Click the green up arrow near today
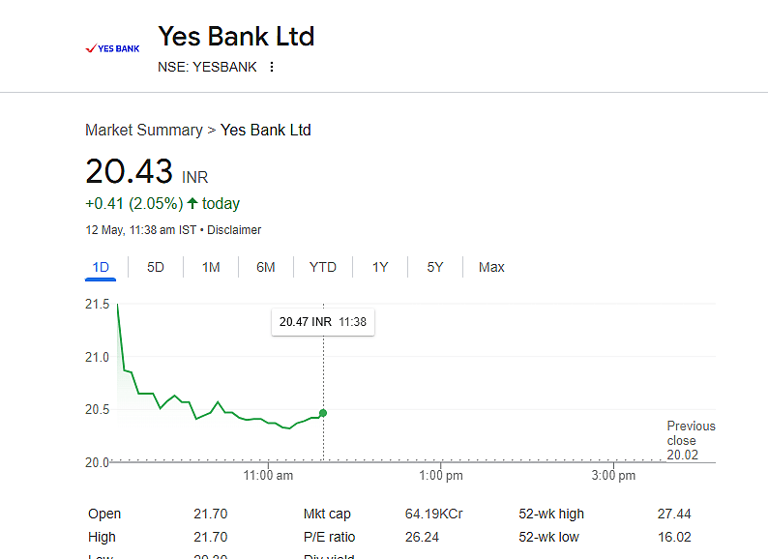The image size is (768, 559). [192, 203]
